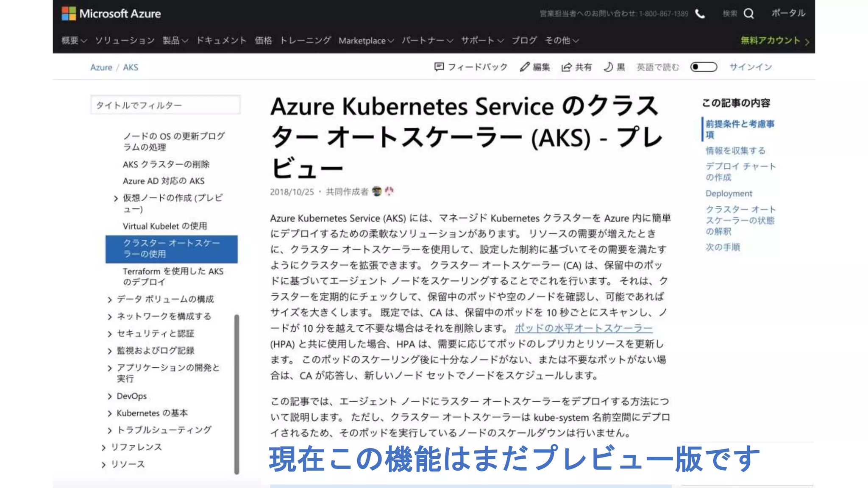
Task: Expand リソース section
Action: point(104,465)
